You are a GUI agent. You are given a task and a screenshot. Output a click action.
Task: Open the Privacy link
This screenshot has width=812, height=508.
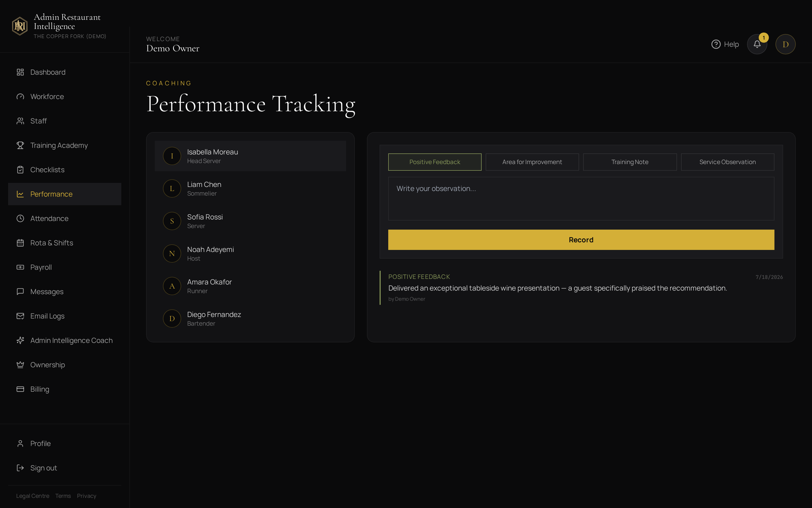click(x=87, y=496)
